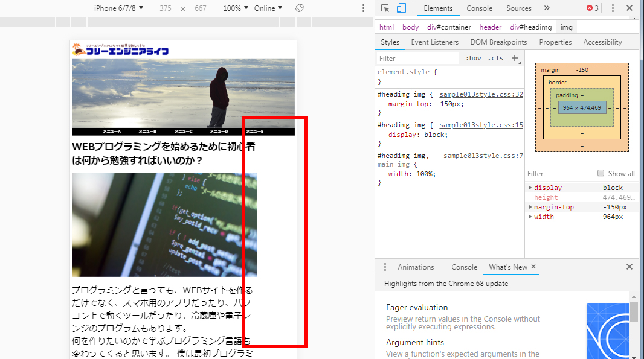644x359 pixels.
Task: Switch to the Event Listeners tab
Action: point(434,42)
